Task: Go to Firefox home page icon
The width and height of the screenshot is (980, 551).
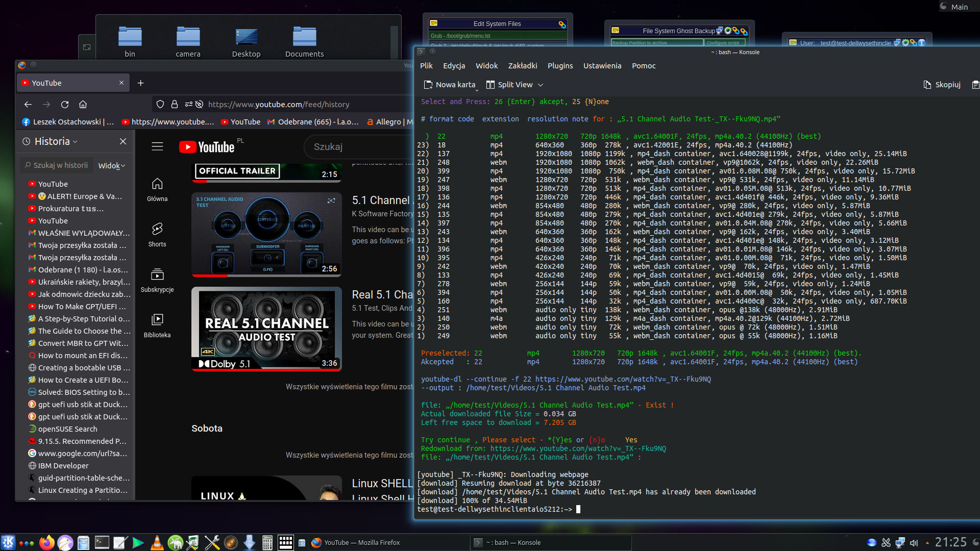Action: coord(83,105)
